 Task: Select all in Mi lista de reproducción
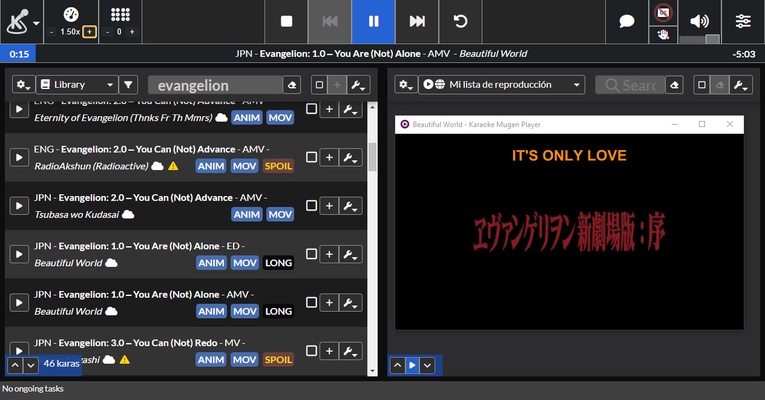[702, 85]
